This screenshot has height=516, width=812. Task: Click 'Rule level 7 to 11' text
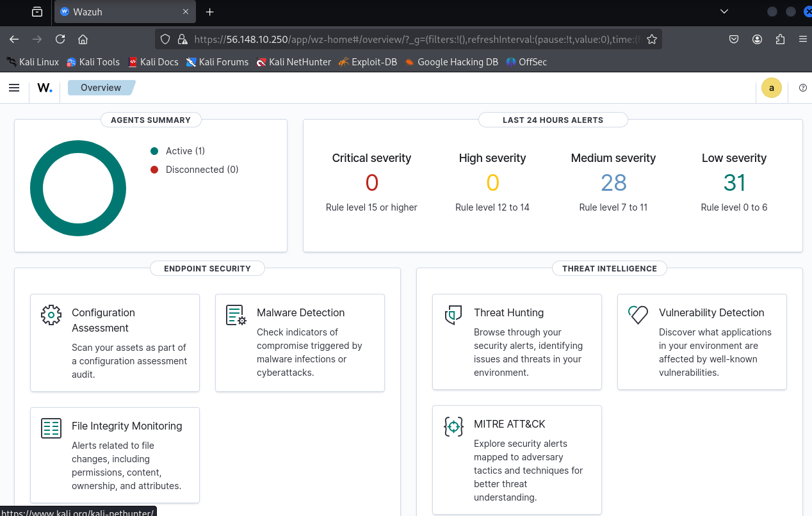coord(613,207)
